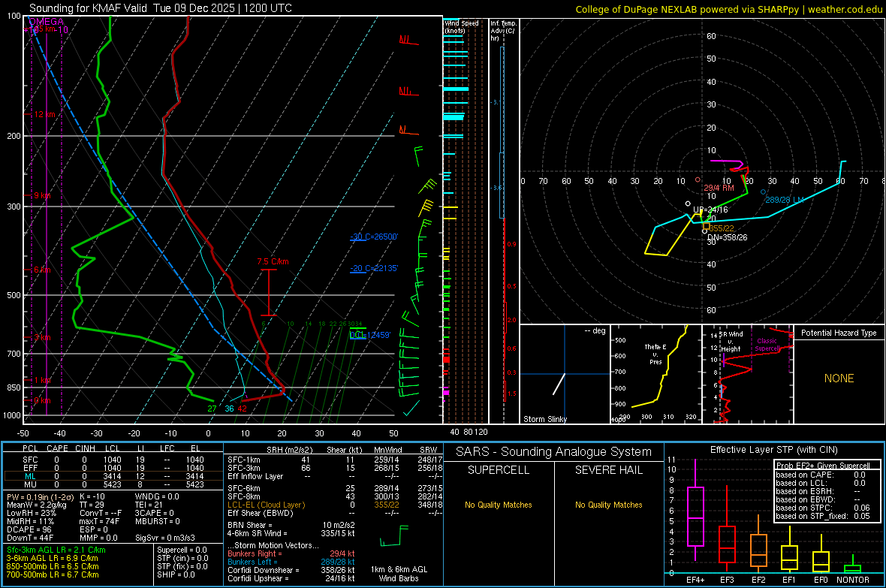The image size is (886, 588).
Task: Click the SEVERE HAIL analogue heading
Action: 608,470
